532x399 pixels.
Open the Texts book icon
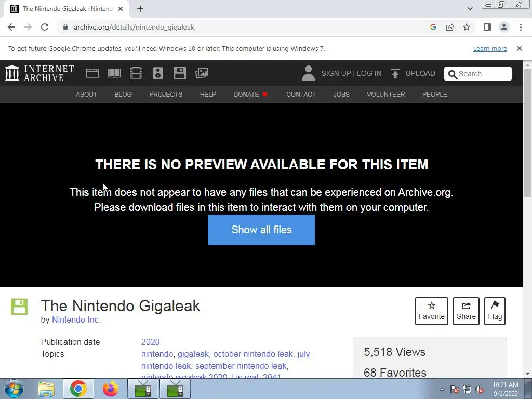click(114, 73)
